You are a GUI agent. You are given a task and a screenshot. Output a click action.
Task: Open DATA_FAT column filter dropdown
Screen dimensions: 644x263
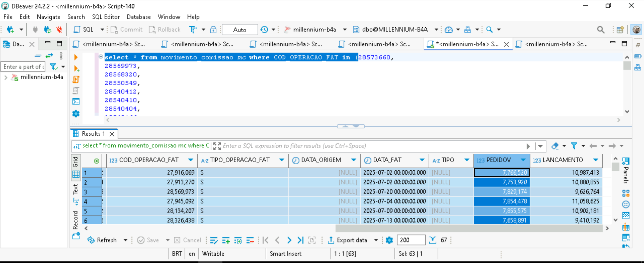click(x=422, y=160)
